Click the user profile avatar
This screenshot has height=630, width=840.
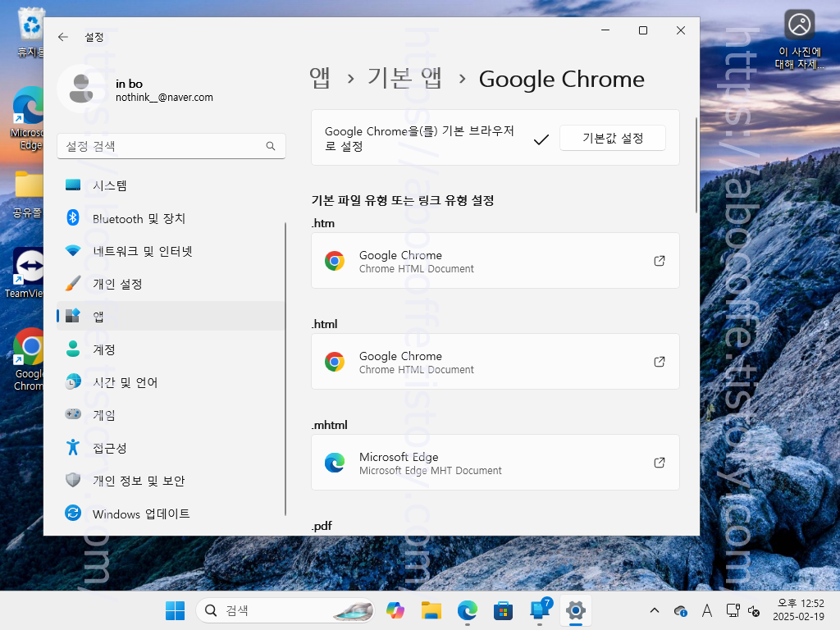click(81, 89)
